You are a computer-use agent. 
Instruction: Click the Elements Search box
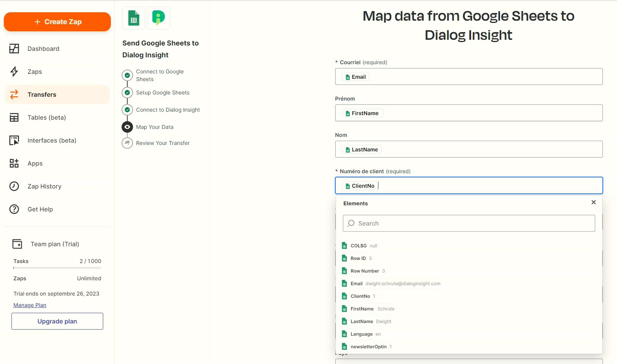(469, 223)
